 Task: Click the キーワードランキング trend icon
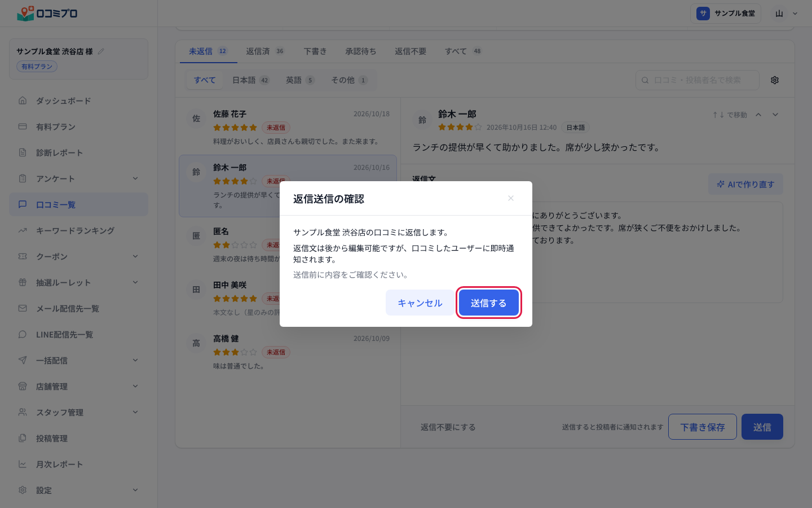point(23,230)
